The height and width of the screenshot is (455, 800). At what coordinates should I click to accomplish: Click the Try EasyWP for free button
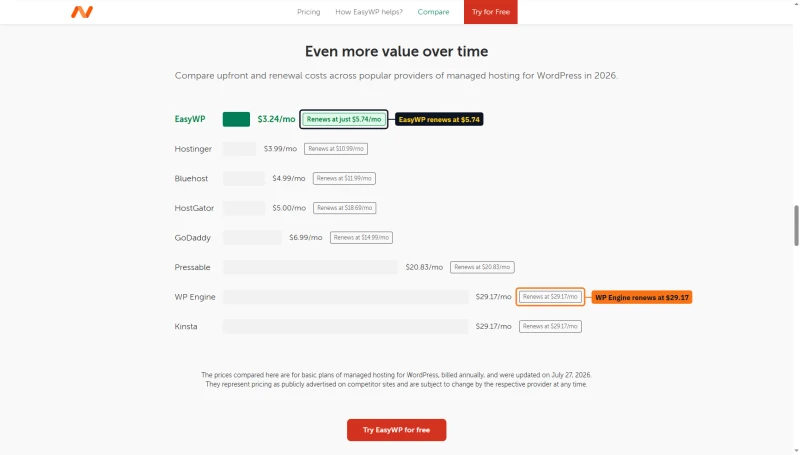396,430
